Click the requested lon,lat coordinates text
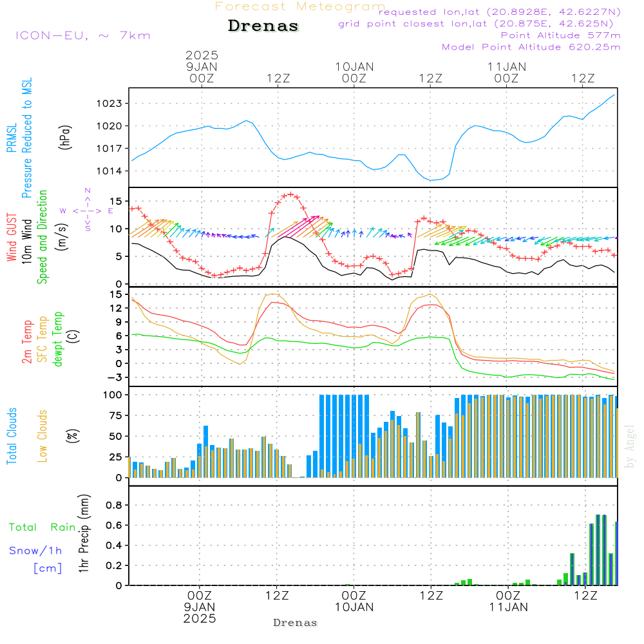The height and width of the screenshot is (644, 644). [x=499, y=12]
